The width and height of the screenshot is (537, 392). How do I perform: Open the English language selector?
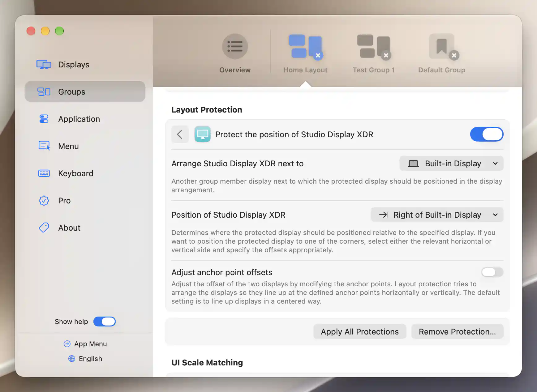tap(85, 359)
